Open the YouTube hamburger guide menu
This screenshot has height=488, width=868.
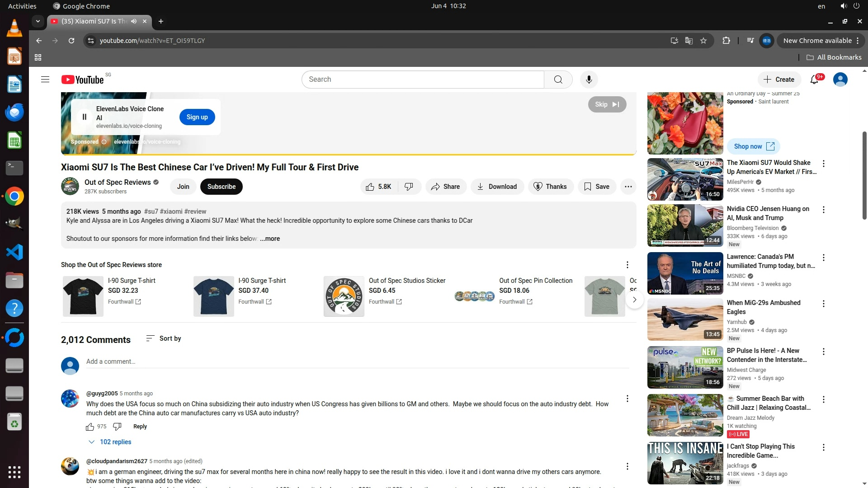click(x=45, y=80)
